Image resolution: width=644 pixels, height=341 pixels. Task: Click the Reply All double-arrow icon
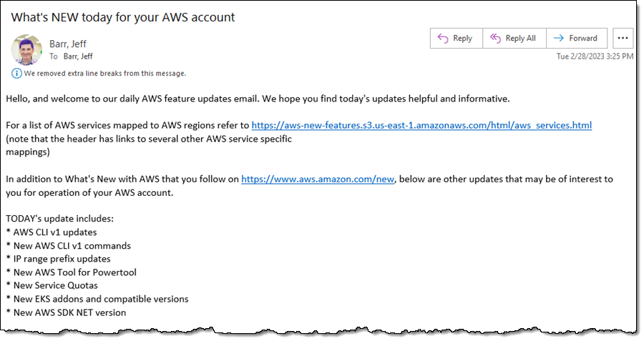[x=495, y=38]
